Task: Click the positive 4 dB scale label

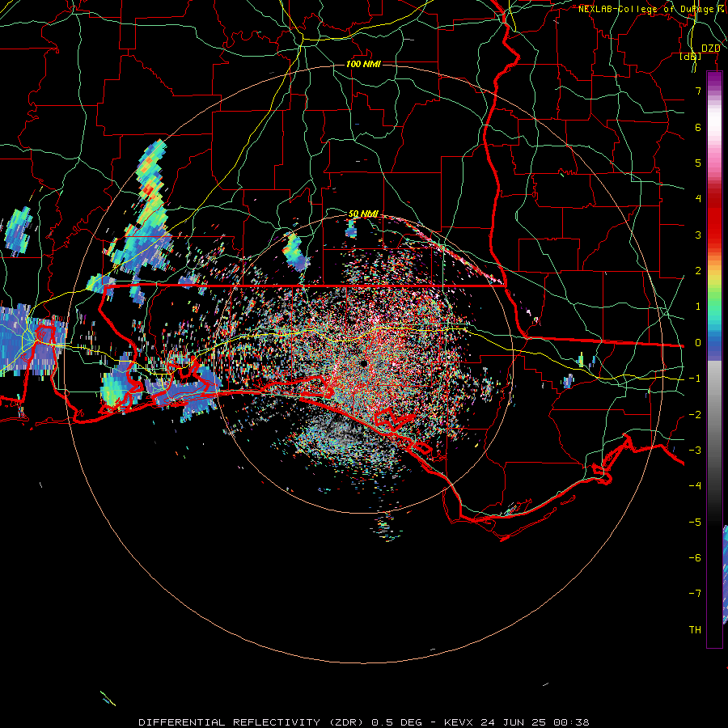Action: (698, 199)
